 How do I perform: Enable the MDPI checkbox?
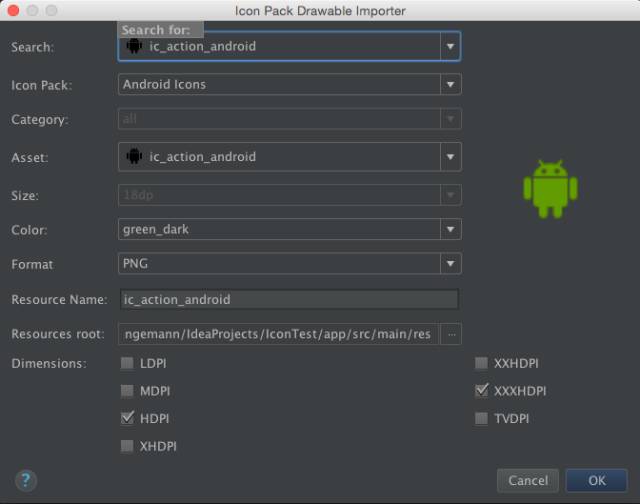click(x=127, y=391)
